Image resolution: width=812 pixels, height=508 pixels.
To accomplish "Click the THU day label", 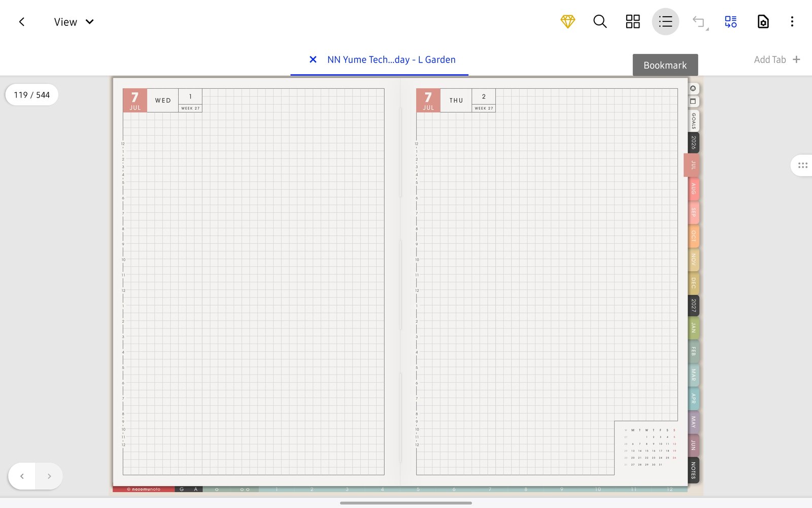I will pyautogui.click(x=456, y=101).
